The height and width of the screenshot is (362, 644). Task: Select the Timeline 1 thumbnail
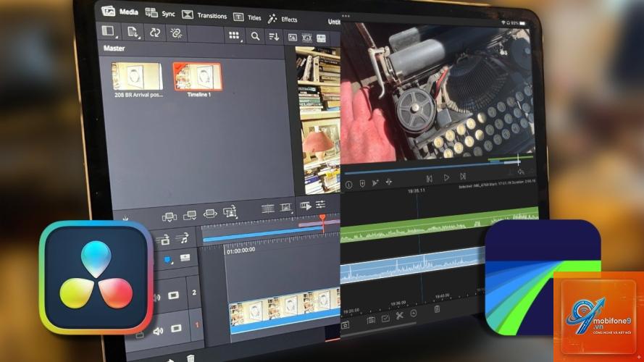197,77
